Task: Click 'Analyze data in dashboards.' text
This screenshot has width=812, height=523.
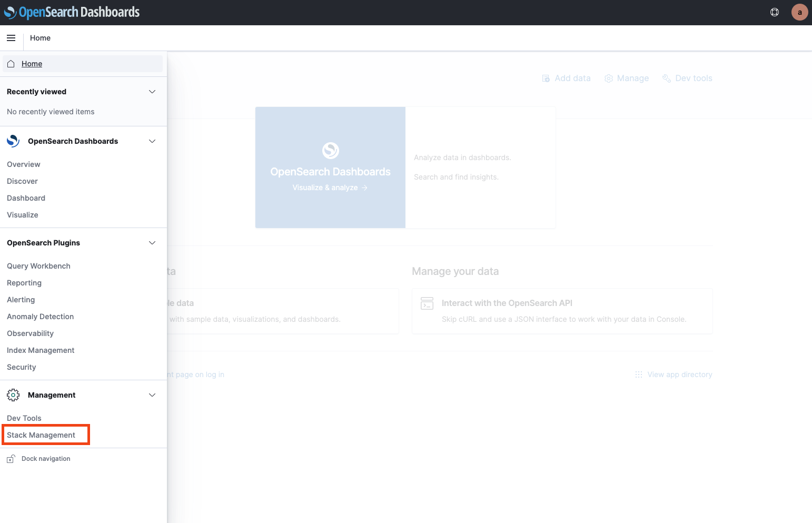Action: [x=462, y=157]
